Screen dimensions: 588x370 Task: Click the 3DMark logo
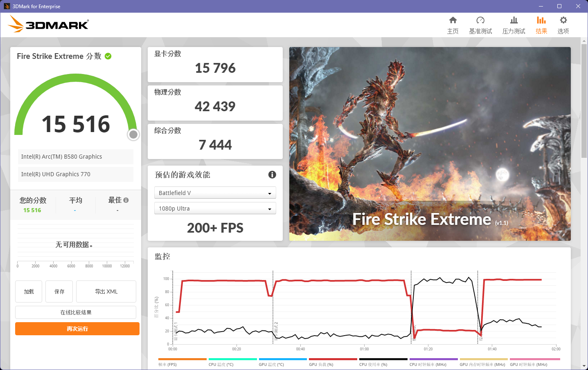pyautogui.click(x=48, y=24)
